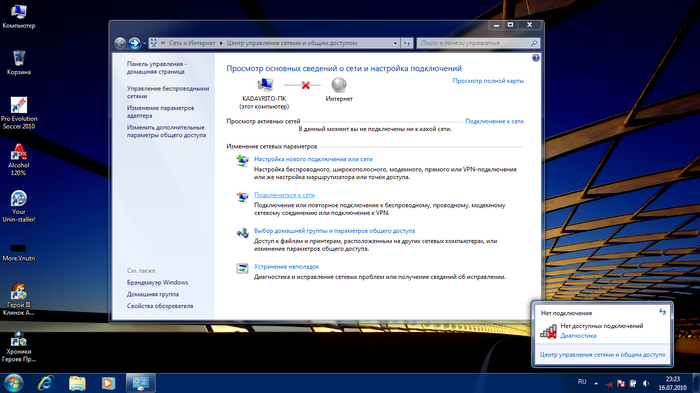Screen dimensions: 700x393
Task: Open the More.Vnutri desktop icon
Action: pos(18,252)
